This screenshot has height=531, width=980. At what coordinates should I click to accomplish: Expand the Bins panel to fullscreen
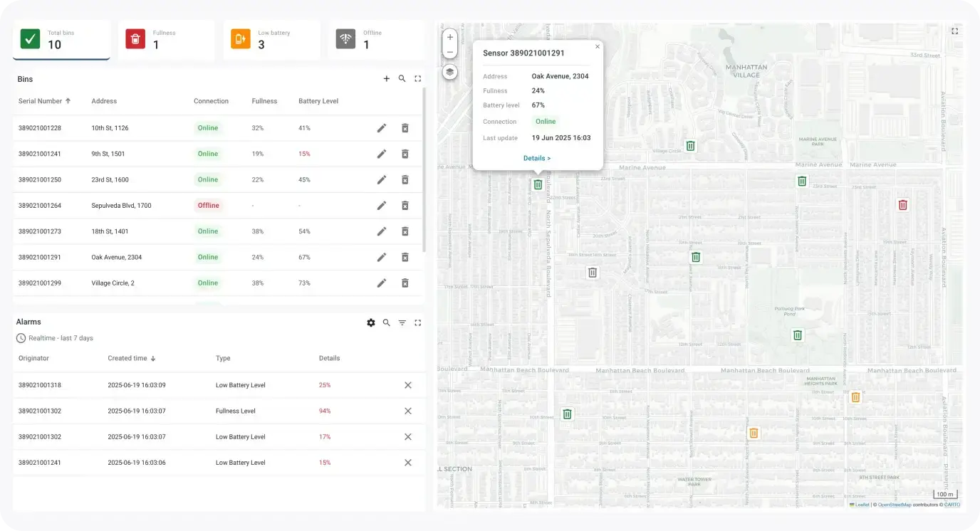point(418,79)
